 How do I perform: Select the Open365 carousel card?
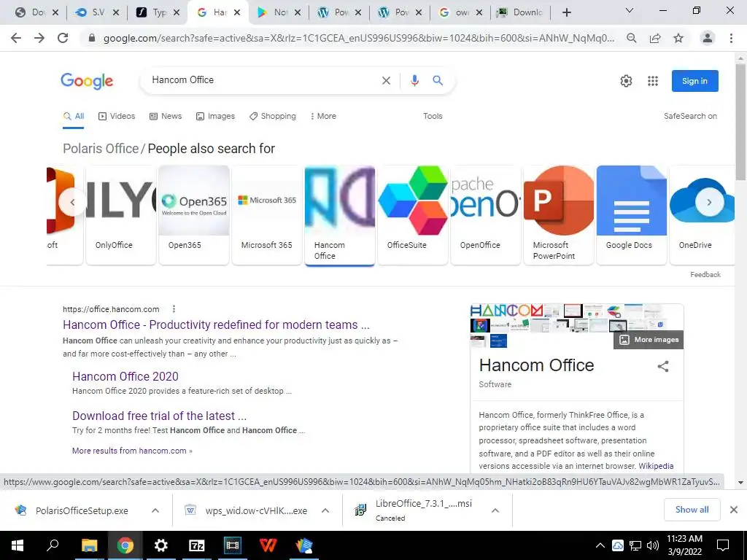pos(194,214)
